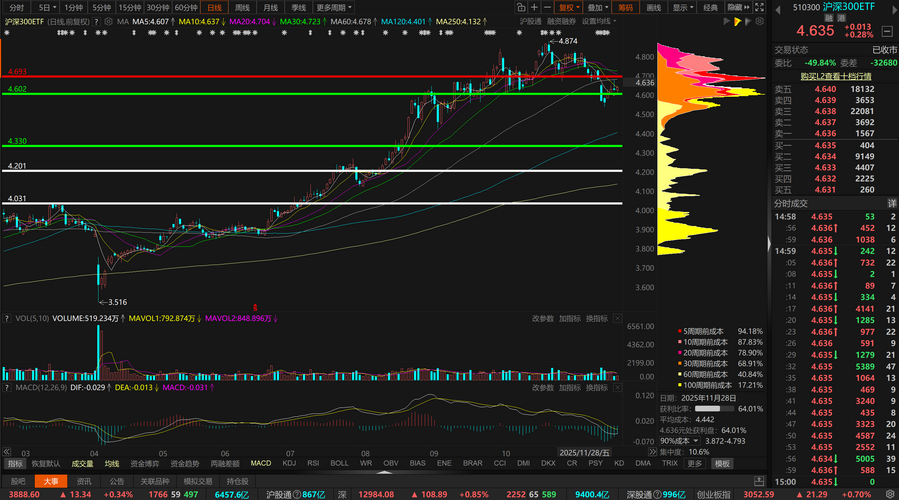Click 购买L2查看十档行情 link
The image size is (899, 500).
836,76
